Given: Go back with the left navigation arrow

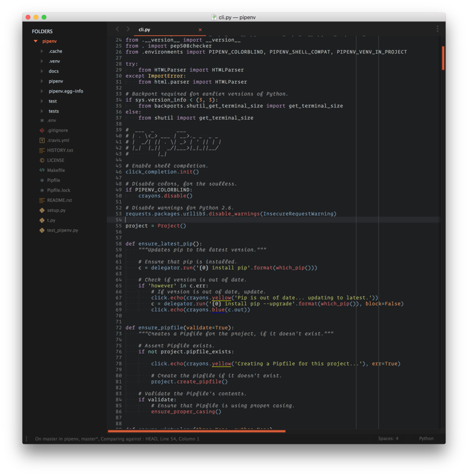Looking at the screenshot, I should [x=117, y=29].
